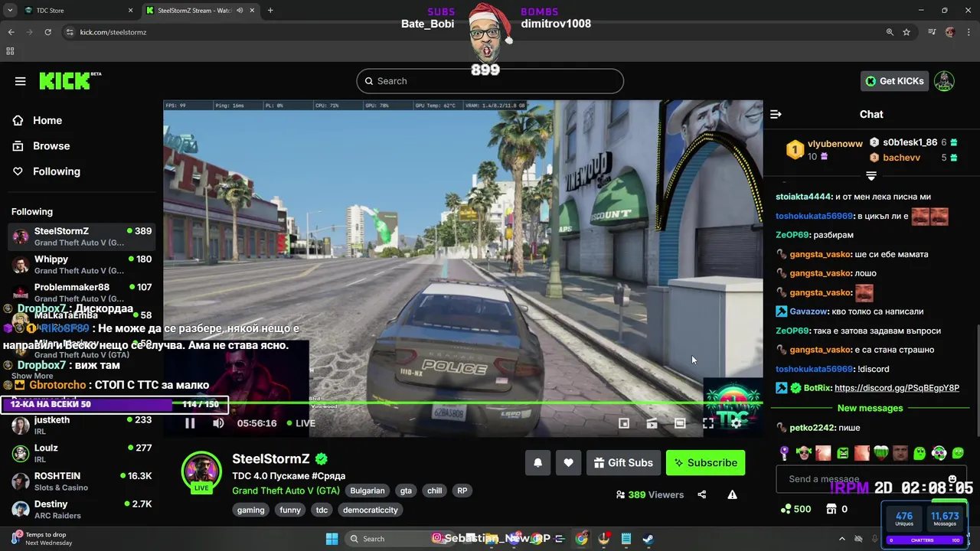
Task: Open the Grand Theft Auto V (GTA) category link
Action: click(x=286, y=491)
